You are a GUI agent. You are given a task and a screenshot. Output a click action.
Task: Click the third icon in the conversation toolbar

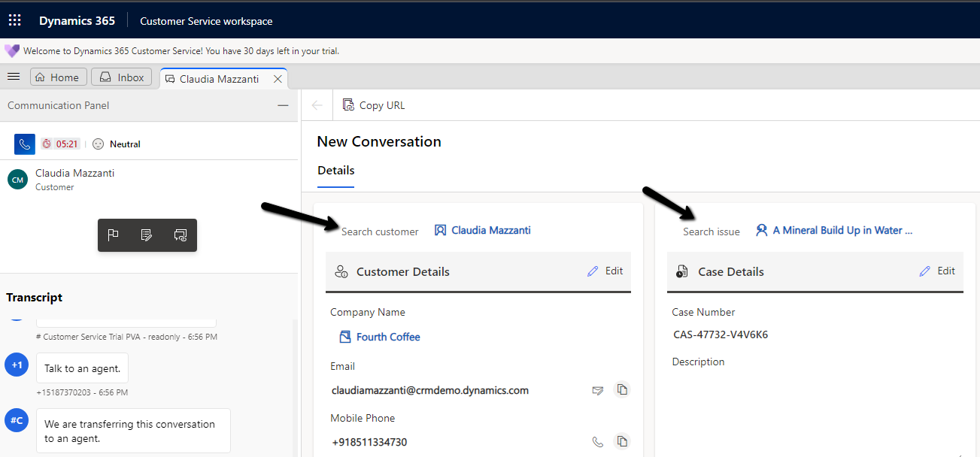point(181,235)
